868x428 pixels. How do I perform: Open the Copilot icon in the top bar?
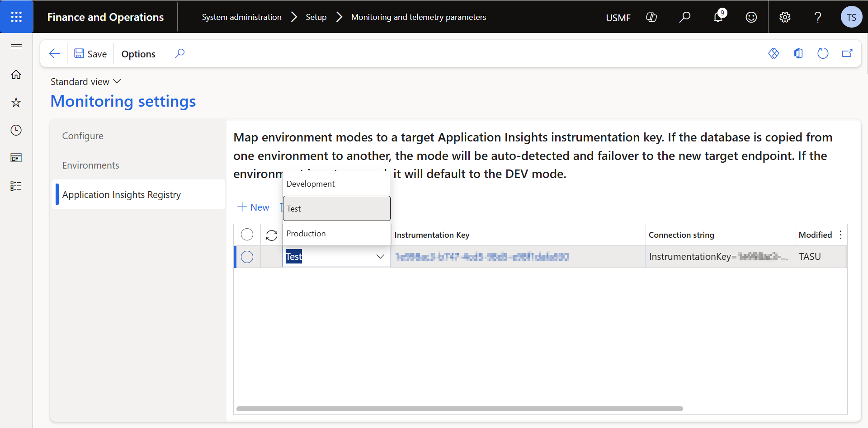tap(651, 17)
